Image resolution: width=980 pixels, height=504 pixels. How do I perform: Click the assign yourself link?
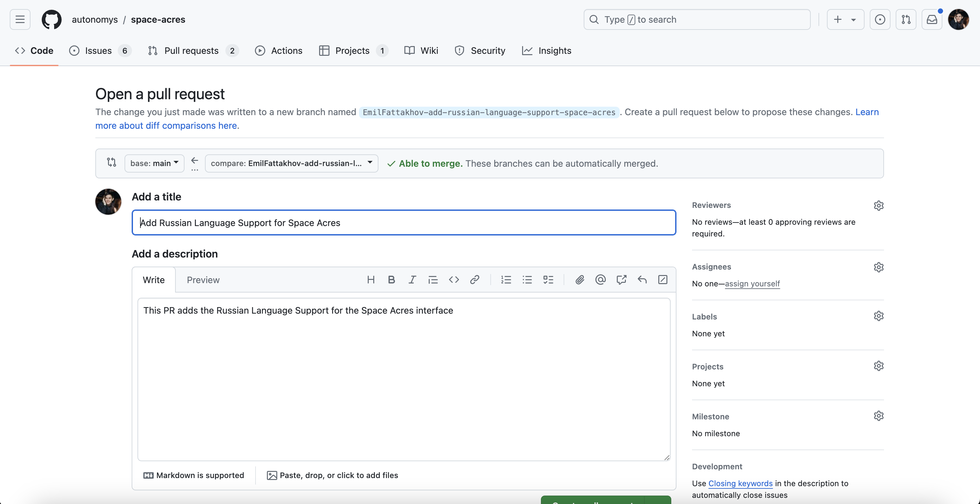tap(752, 284)
